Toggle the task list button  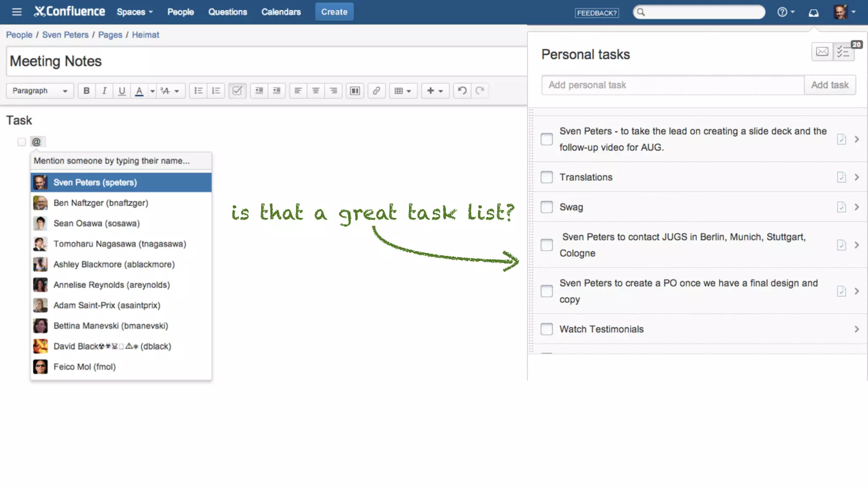pos(237,91)
